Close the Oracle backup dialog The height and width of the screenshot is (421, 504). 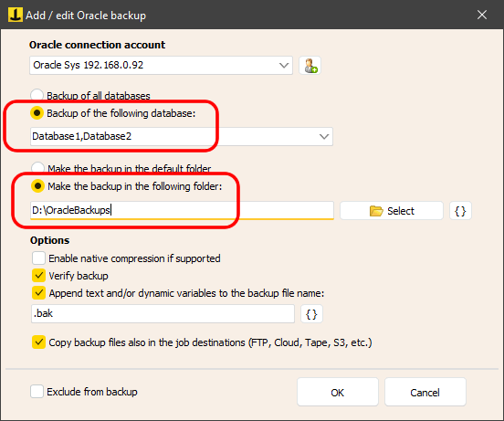(x=482, y=15)
